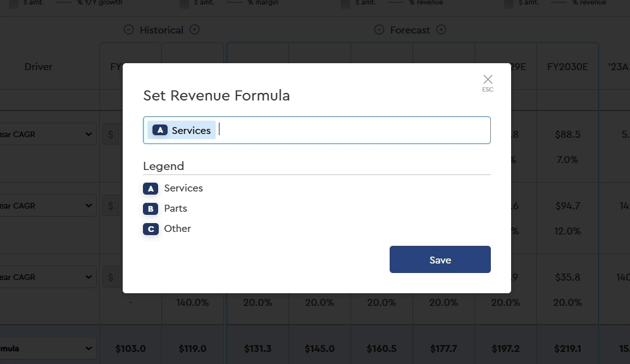
Task: Collapse Historical columns with minus icon
Action: click(128, 29)
